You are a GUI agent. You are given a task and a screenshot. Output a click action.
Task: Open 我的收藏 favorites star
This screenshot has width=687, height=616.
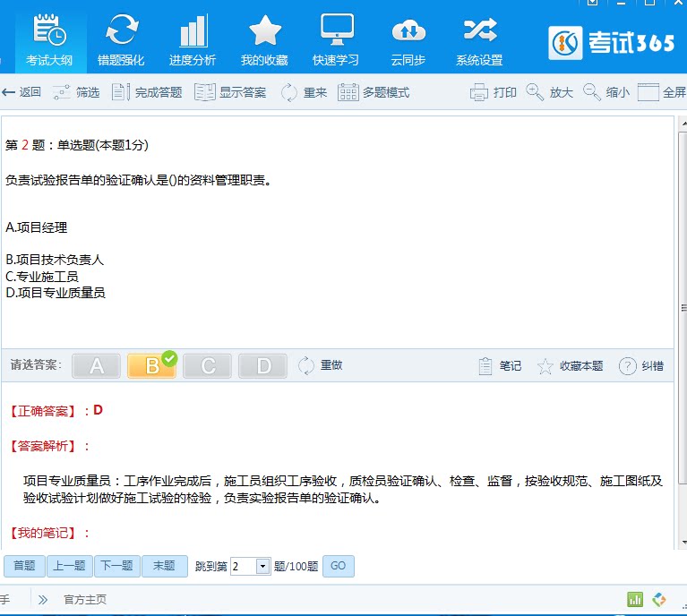[264, 41]
